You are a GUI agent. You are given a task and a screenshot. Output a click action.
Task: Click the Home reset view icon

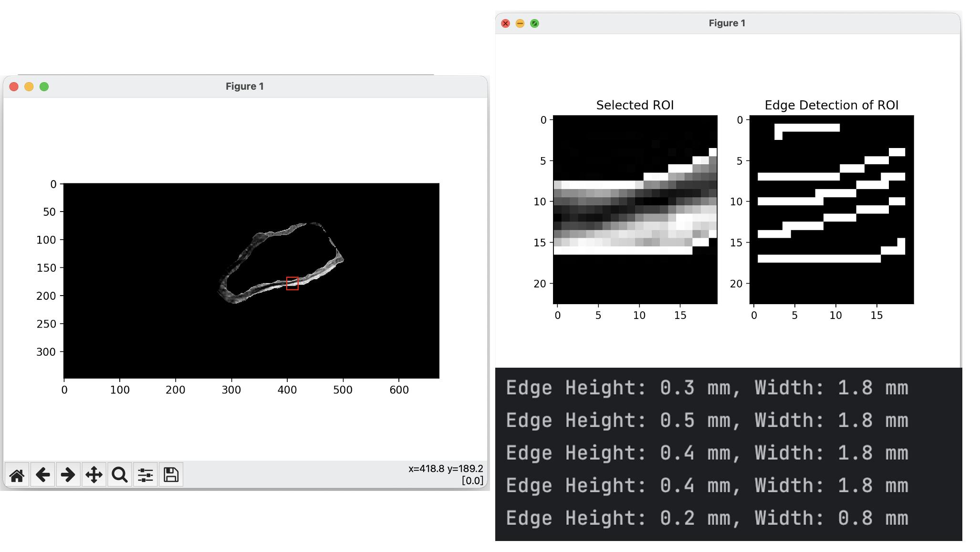17,475
